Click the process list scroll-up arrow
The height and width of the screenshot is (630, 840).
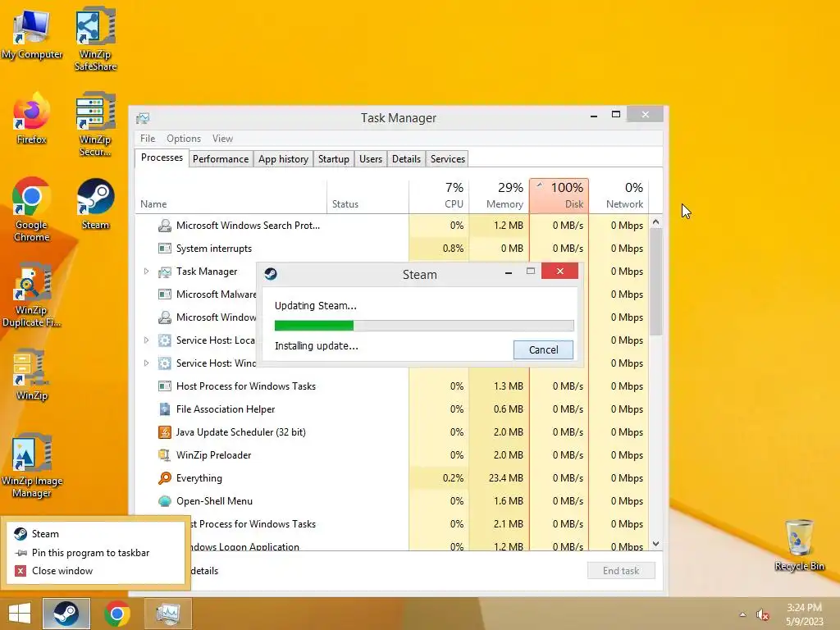pyautogui.click(x=655, y=221)
